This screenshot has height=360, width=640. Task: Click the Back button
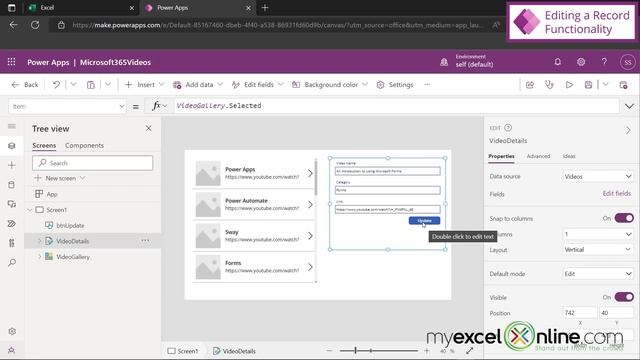[25, 84]
